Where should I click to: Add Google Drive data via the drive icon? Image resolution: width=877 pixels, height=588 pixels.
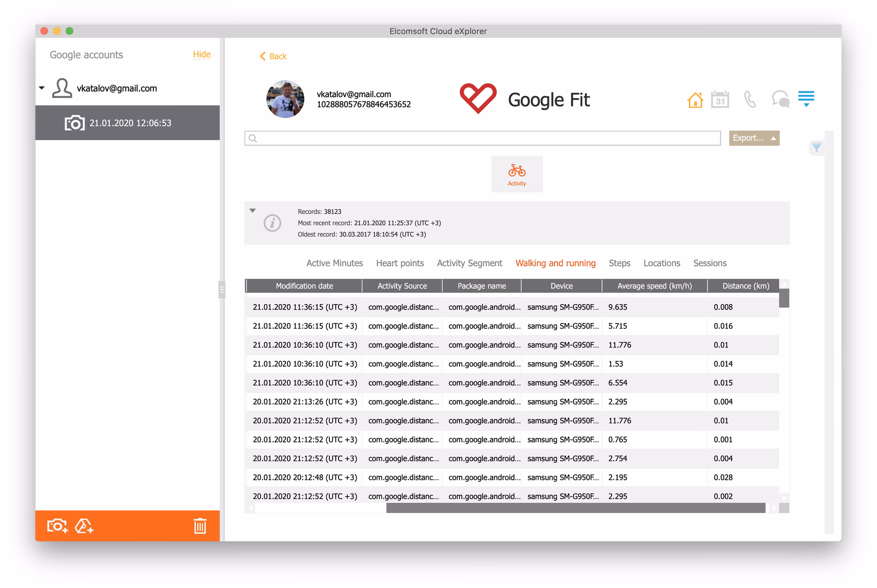click(x=84, y=526)
